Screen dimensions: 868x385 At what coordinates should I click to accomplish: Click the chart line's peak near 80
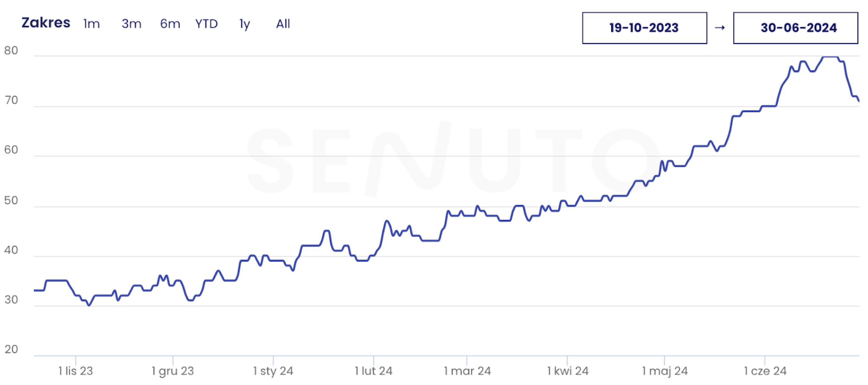tap(830, 57)
